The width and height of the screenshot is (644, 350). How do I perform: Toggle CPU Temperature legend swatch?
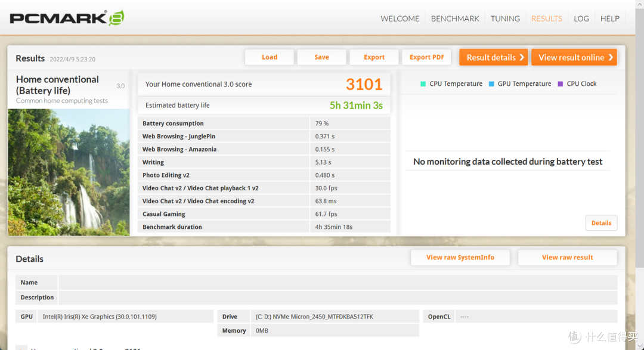tap(423, 84)
